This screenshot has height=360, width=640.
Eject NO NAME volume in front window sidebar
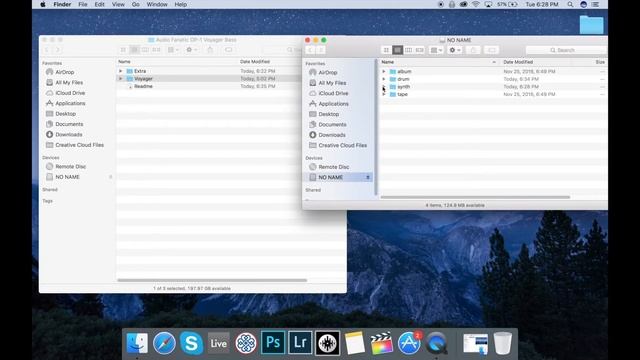click(368, 178)
